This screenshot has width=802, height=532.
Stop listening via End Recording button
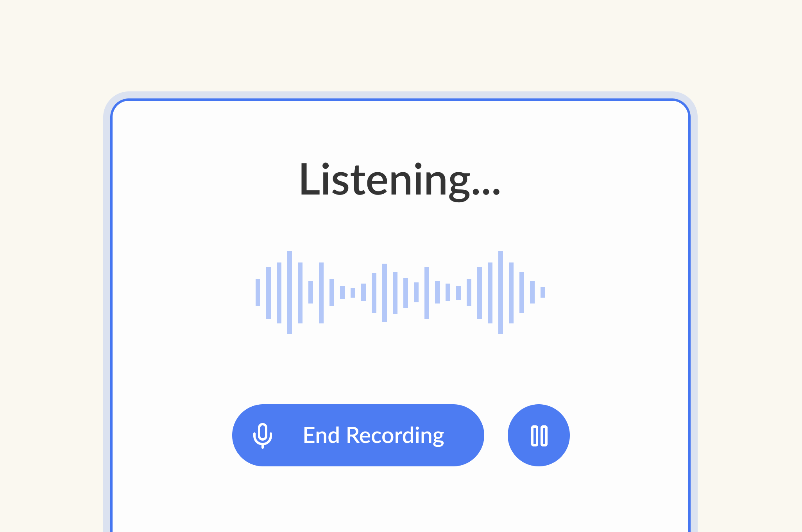pos(358,435)
